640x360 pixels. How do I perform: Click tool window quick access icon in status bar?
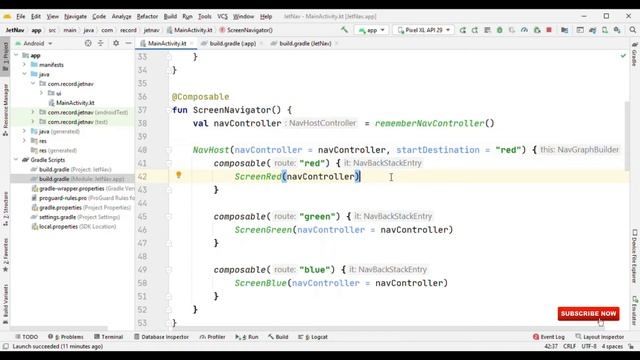[x=5, y=347]
